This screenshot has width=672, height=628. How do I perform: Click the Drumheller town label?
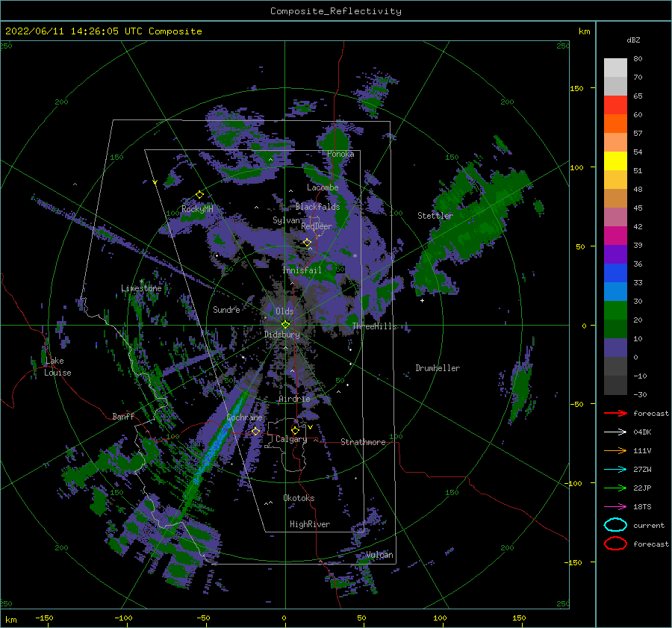(x=438, y=368)
